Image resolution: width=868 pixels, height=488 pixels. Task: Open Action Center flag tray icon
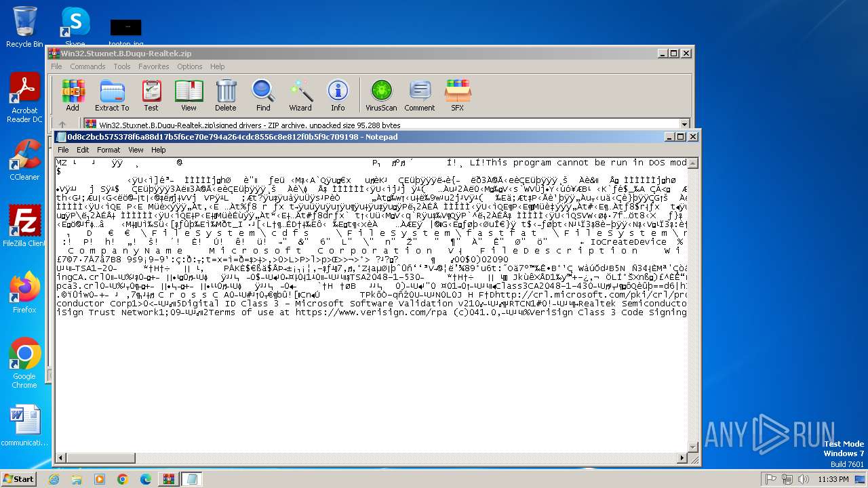tap(770, 479)
